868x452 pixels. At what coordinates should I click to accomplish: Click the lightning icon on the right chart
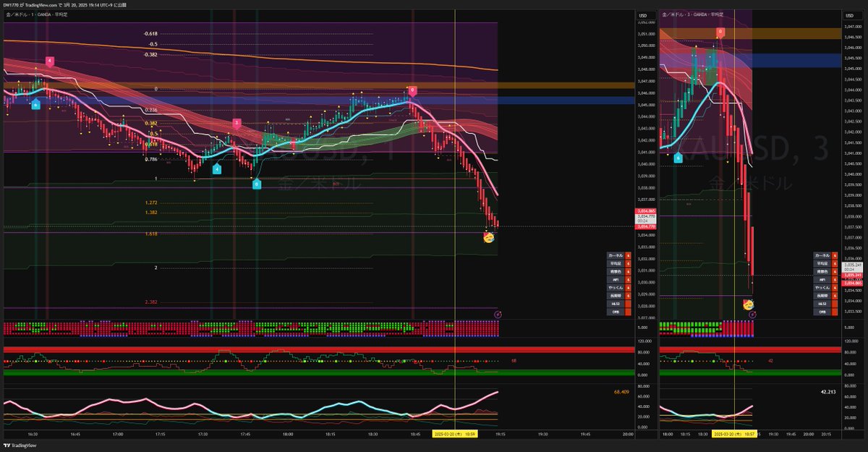click(752, 315)
